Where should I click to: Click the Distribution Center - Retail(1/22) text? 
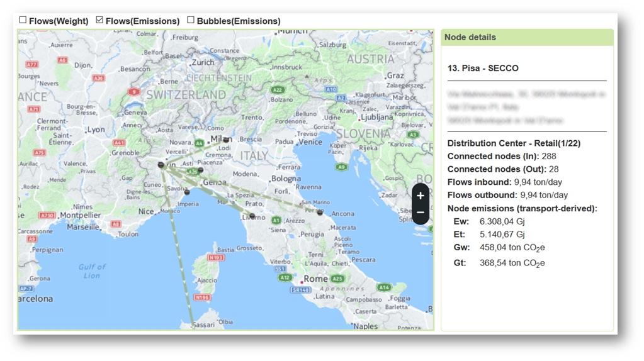[514, 143]
